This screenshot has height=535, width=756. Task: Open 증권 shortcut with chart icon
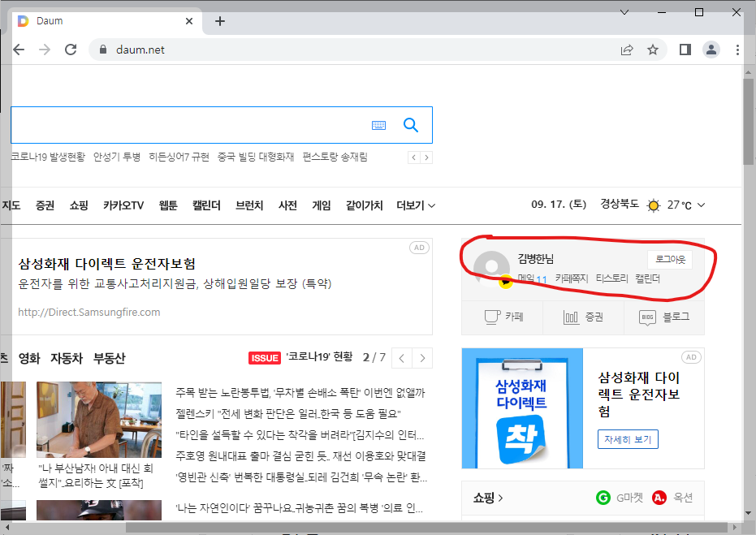click(x=583, y=317)
